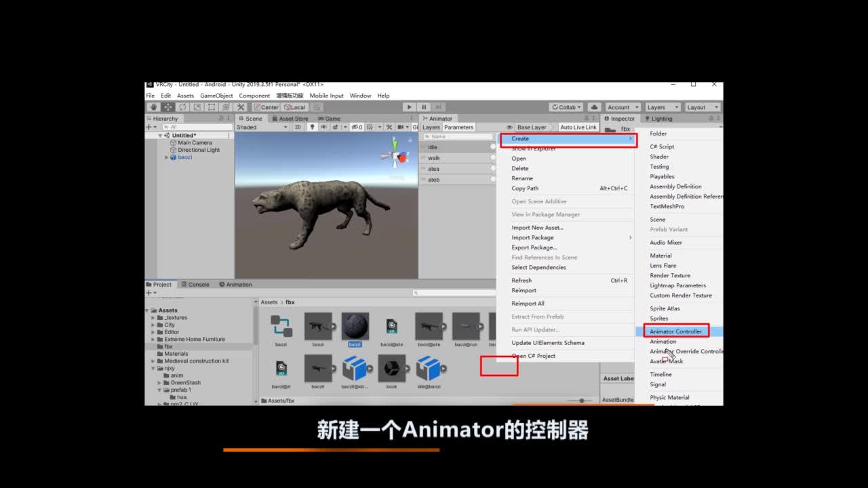Select Directional Light in Hierarchy

click(x=199, y=150)
